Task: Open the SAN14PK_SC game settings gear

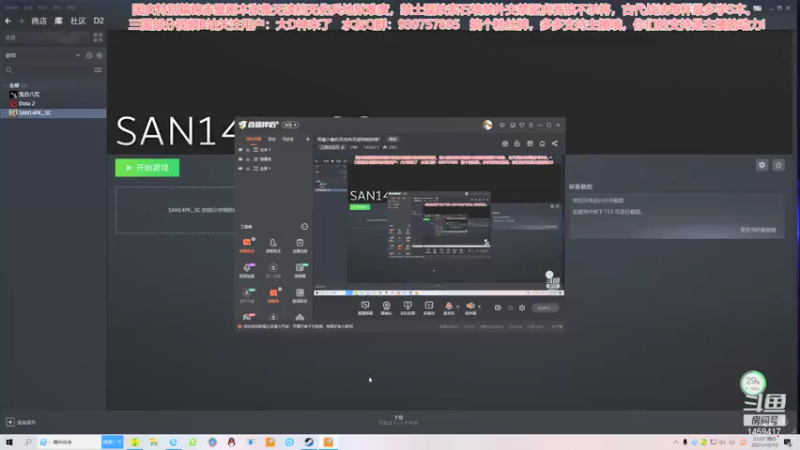Action: (x=762, y=165)
